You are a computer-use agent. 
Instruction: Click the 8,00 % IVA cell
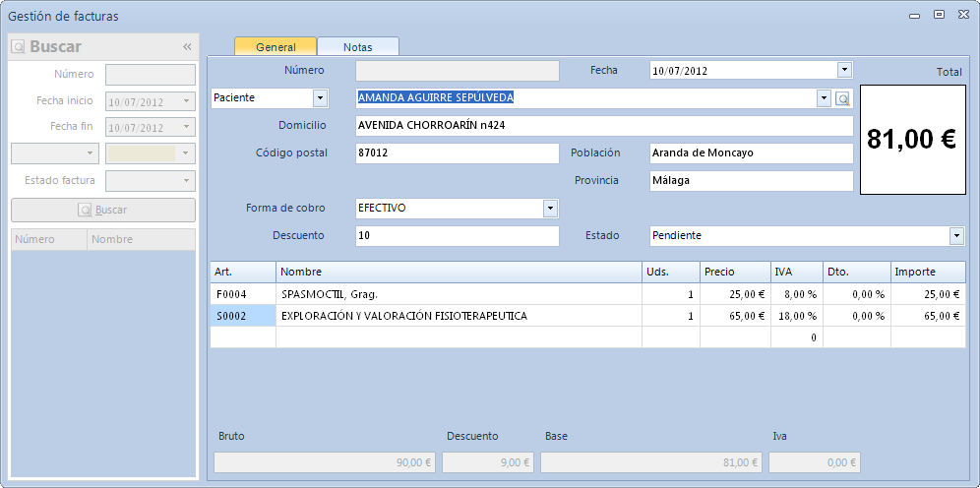click(796, 294)
